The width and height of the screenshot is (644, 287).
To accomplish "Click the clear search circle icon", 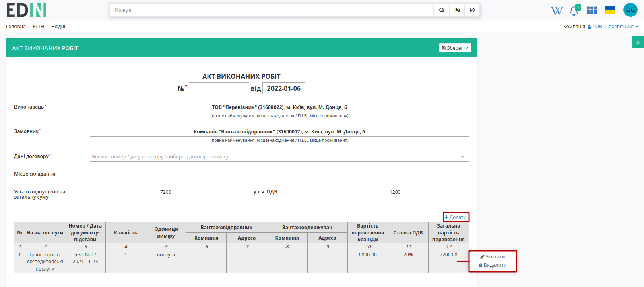I will (x=472, y=10).
